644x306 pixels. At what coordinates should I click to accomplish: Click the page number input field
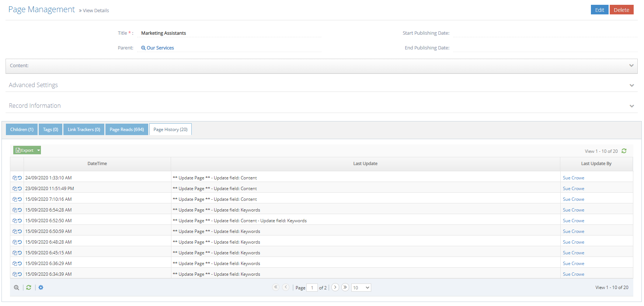(x=312, y=288)
